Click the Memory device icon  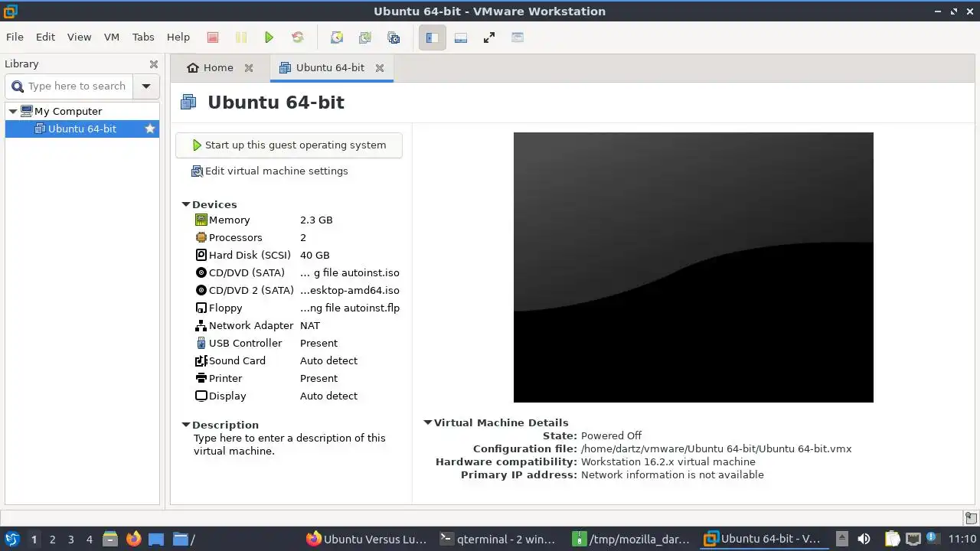[x=201, y=220]
